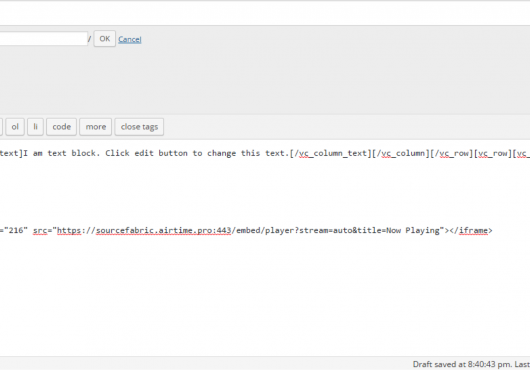Click the "Draft saved at 8:40:43 pm" status

[462, 364]
